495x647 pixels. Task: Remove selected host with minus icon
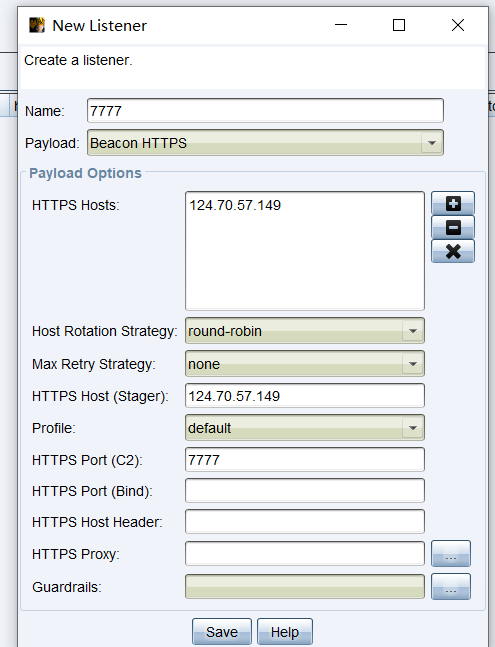[453, 227]
